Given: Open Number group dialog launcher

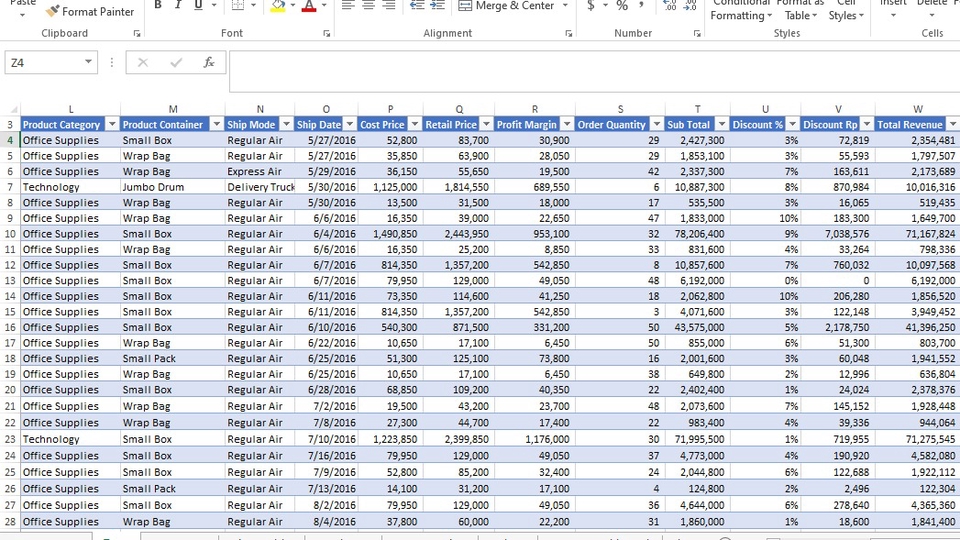Looking at the screenshot, I should 697,34.
